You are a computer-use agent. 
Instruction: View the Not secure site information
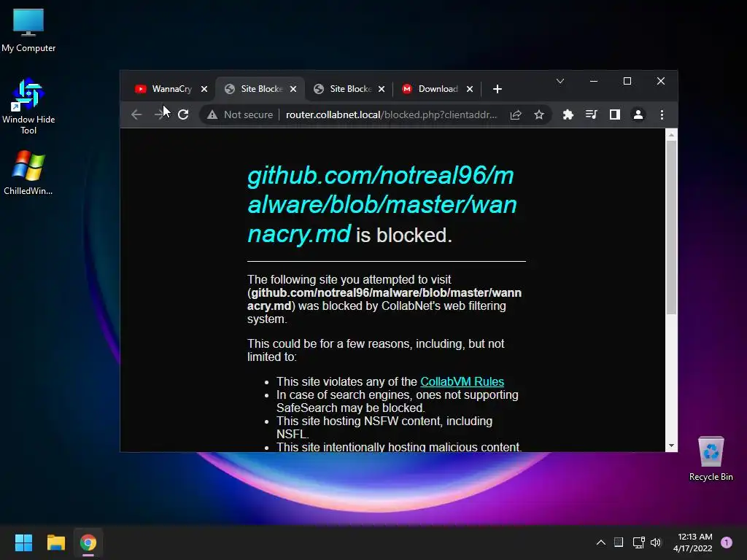[240, 114]
